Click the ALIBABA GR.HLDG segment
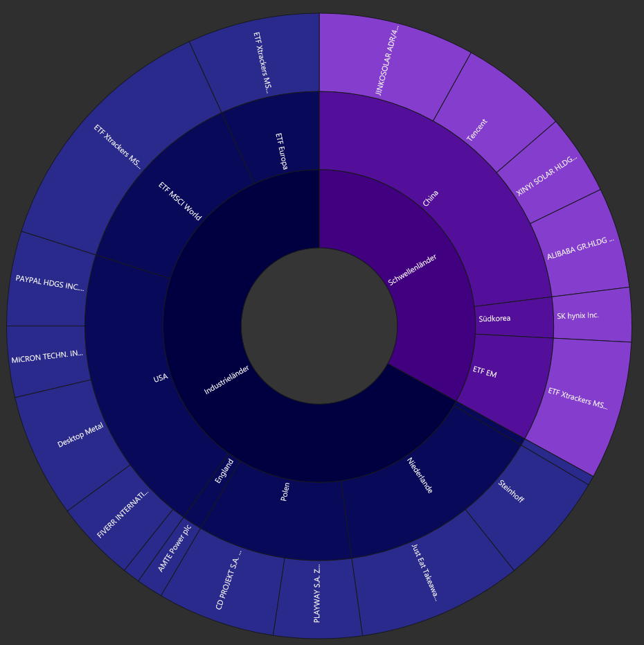This screenshot has width=644, height=645. tap(580, 248)
